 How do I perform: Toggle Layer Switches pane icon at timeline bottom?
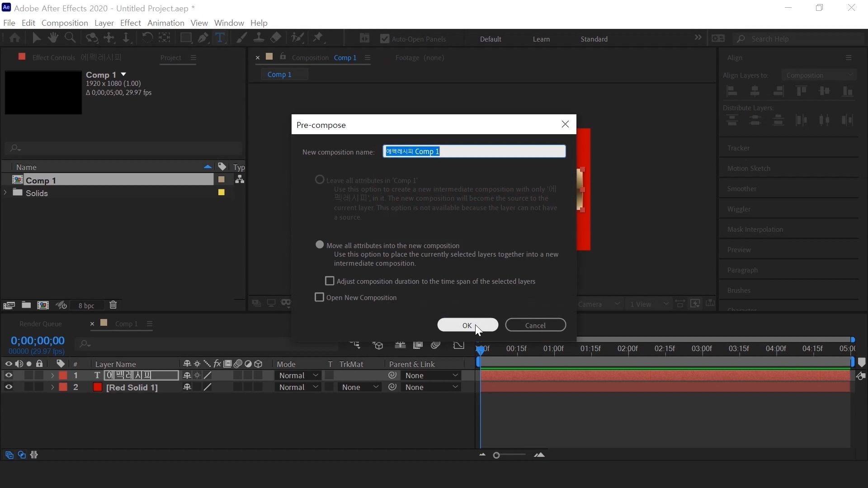(x=9, y=455)
